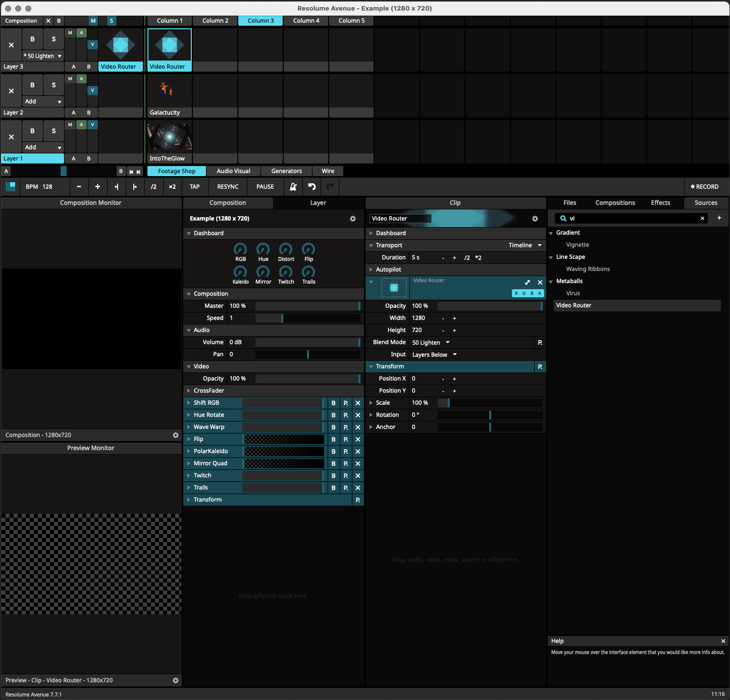Toggle Bypass on Layer 1
This screenshot has height=700, width=730.
pyautogui.click(x=32, y=131)
